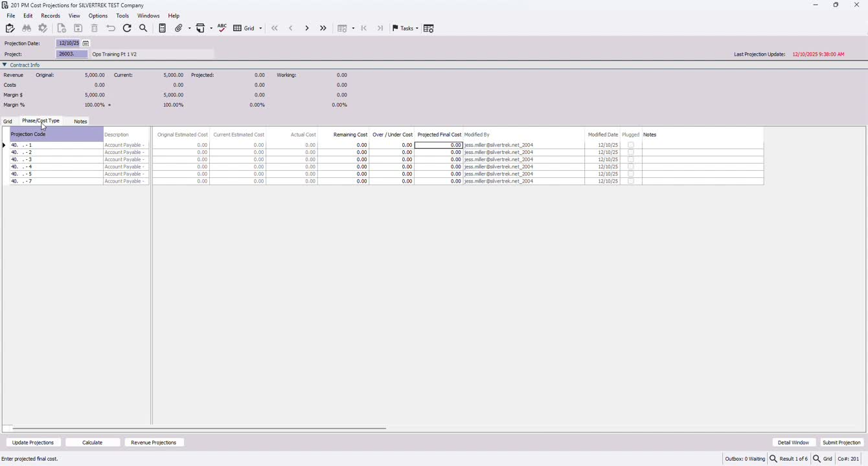Click the Submit Projection button
Viewport: 868px width, 466px height.
(x=841, y=443)
